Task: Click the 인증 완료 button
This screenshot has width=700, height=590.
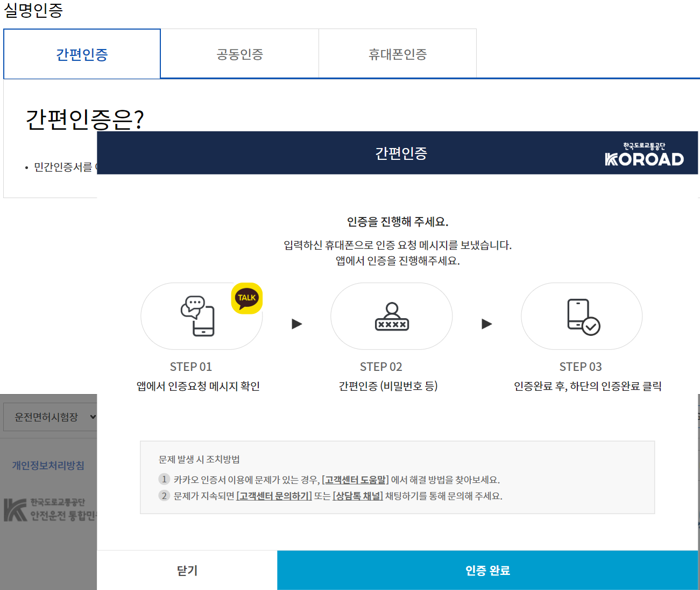Action: pyautogui.click(x=487, y=570)
